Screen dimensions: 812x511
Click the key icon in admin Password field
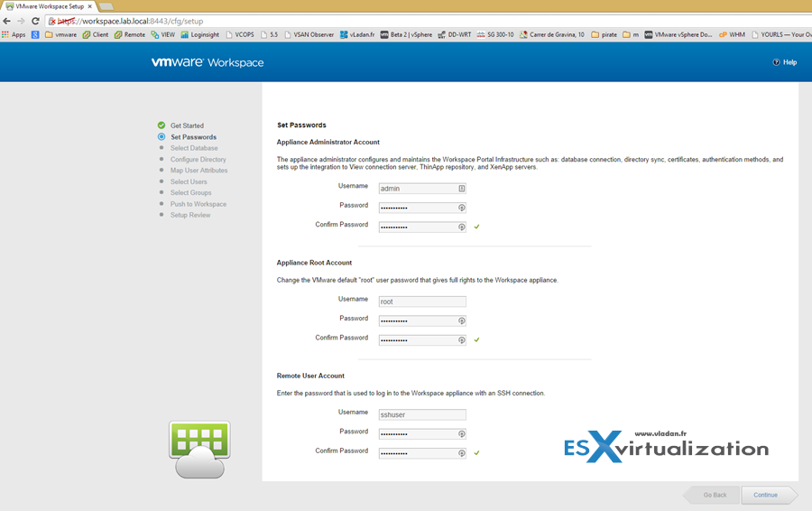(x=461, y=208)
